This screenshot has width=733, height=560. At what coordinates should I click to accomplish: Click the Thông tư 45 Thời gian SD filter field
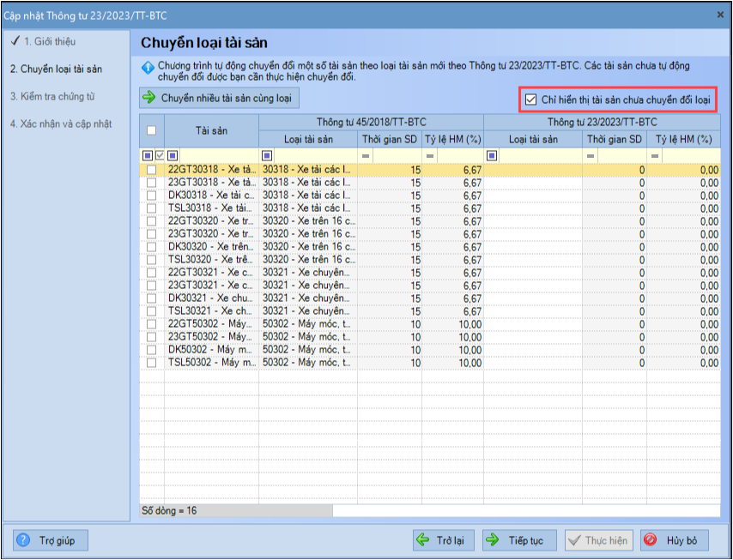tap(397, 155)
